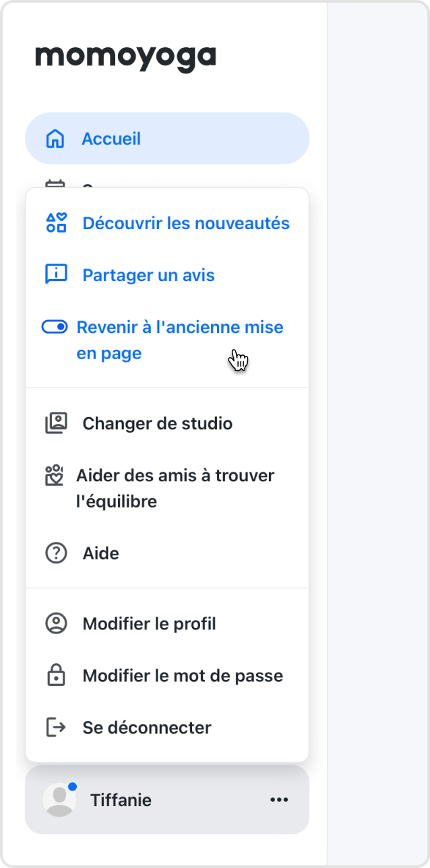The height and width of the screenshot is (868, 430).
Task: Click the profile circle icon for Modifier le profil
Action: [x=56, y=623]
